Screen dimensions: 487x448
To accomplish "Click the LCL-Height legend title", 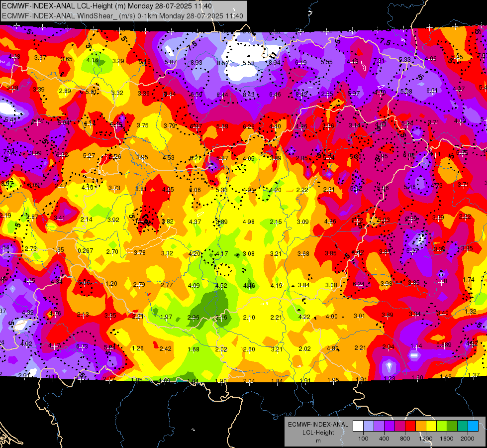I will coord(318,433).
